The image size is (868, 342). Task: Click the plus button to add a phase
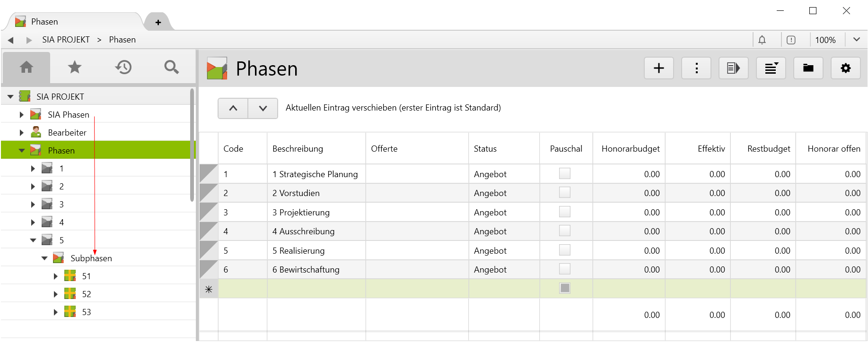tap(658, 68)
